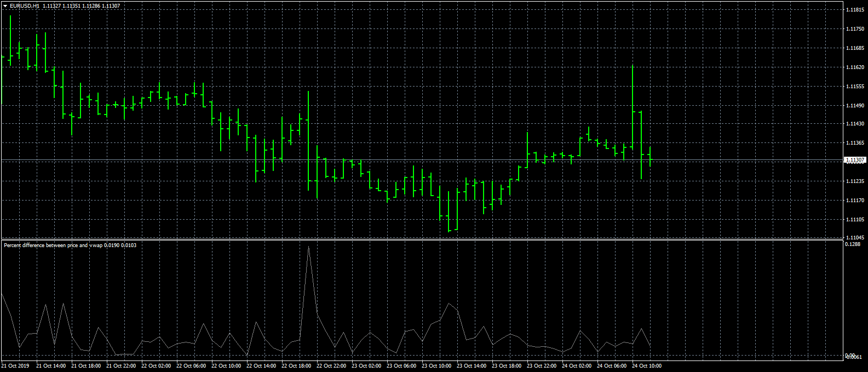
Task: Click the 22 Oct 10:00 time label
Action: pyautogui.click(x=226, y=365)
